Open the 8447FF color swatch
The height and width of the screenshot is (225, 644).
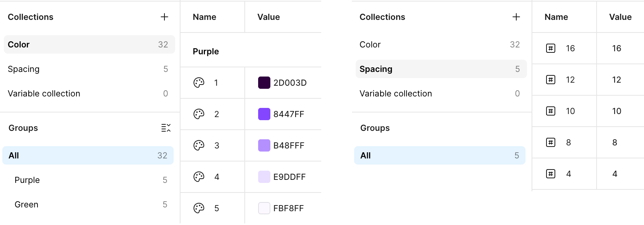point(264,114)
